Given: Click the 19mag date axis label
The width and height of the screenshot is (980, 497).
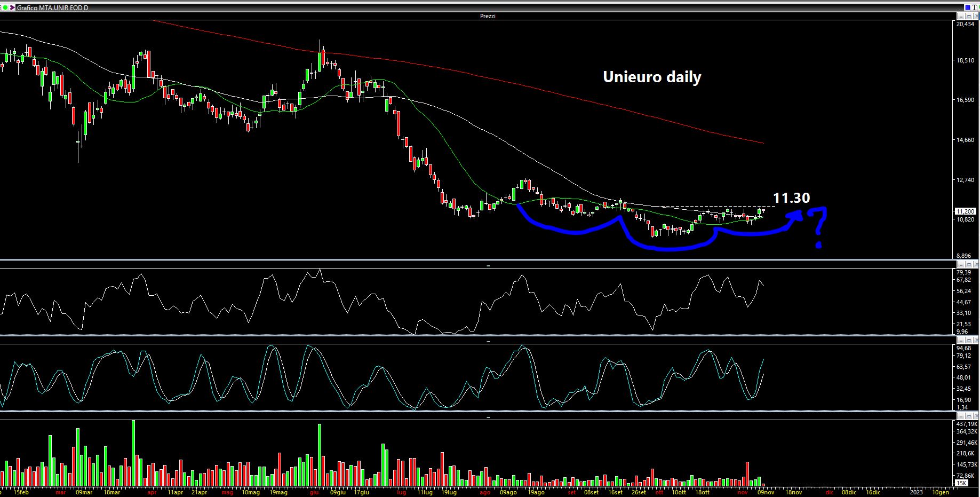Looking at the screenshot, I should [x=278, y=493].
